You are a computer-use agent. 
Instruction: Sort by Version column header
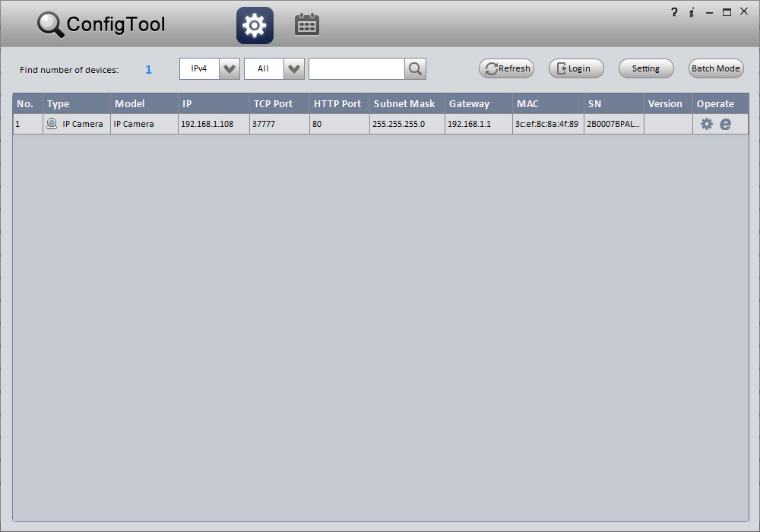click(x=668, y=103)
